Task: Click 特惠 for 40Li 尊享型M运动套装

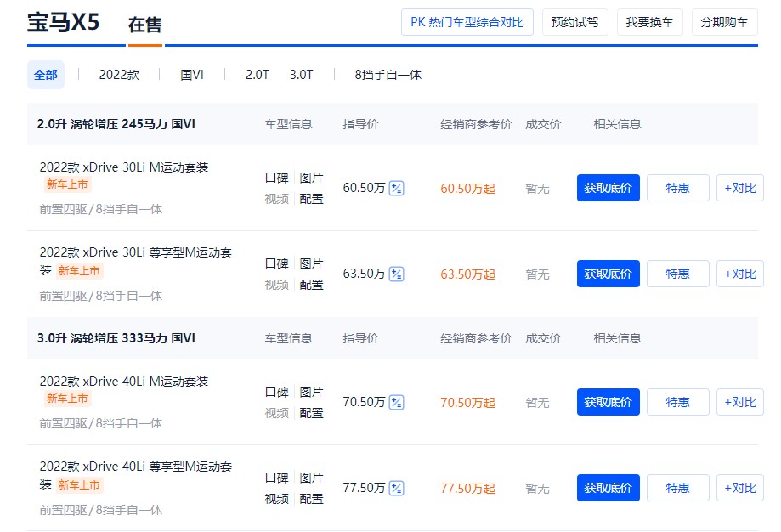Action: (x=678, y=488)
